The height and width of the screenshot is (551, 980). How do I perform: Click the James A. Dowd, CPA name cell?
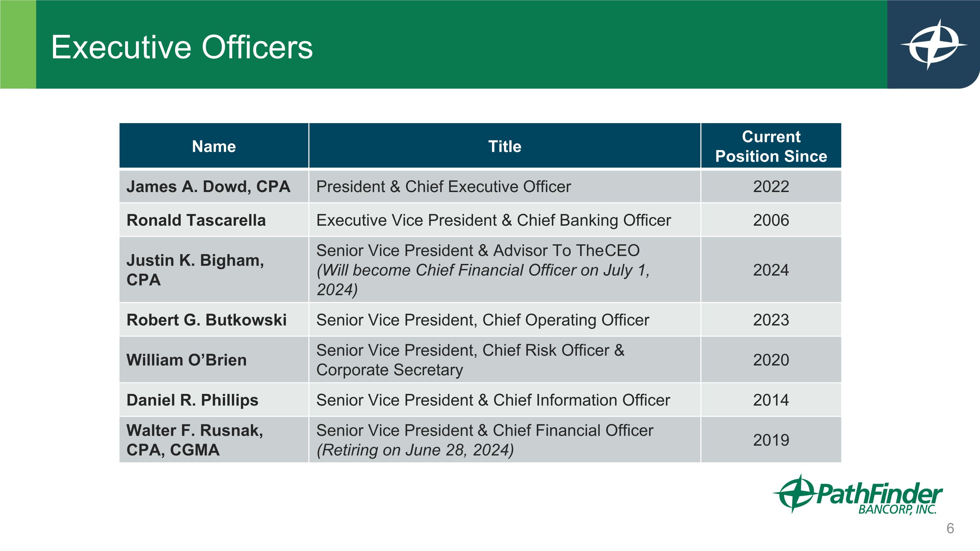coord(208,187)
